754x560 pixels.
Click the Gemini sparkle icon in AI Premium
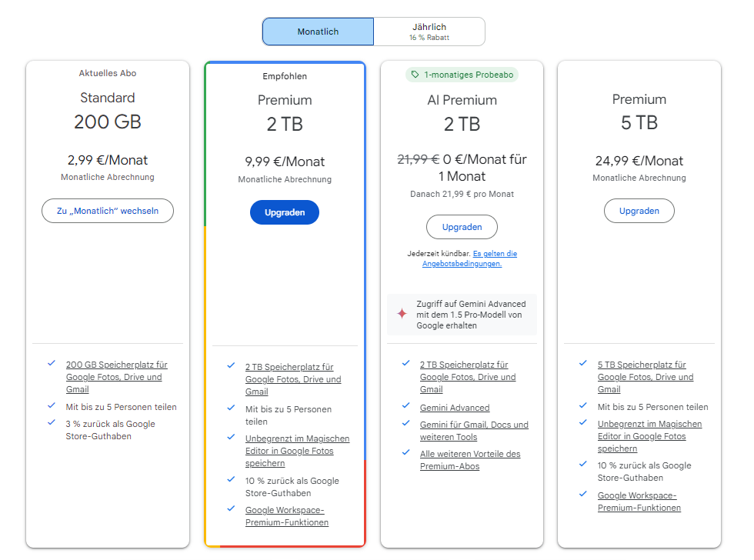click(402, 314)
